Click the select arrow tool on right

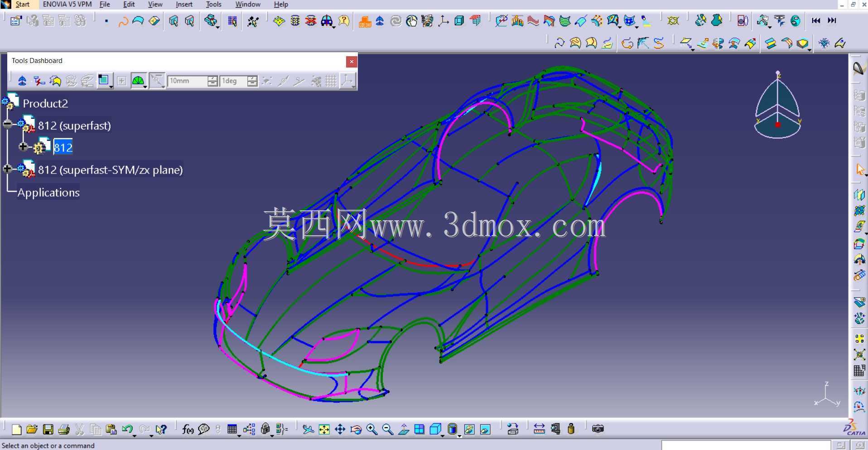click(859, 169)
